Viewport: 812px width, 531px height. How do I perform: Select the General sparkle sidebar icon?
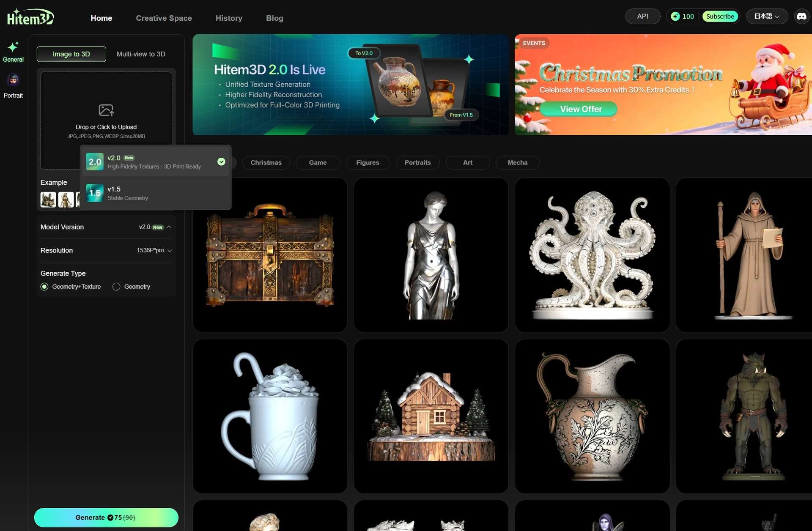coord(13,47)
